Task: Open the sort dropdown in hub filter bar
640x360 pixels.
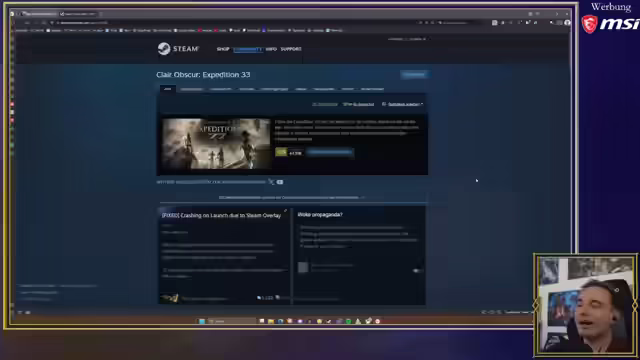Action: (x=403, y=104)
